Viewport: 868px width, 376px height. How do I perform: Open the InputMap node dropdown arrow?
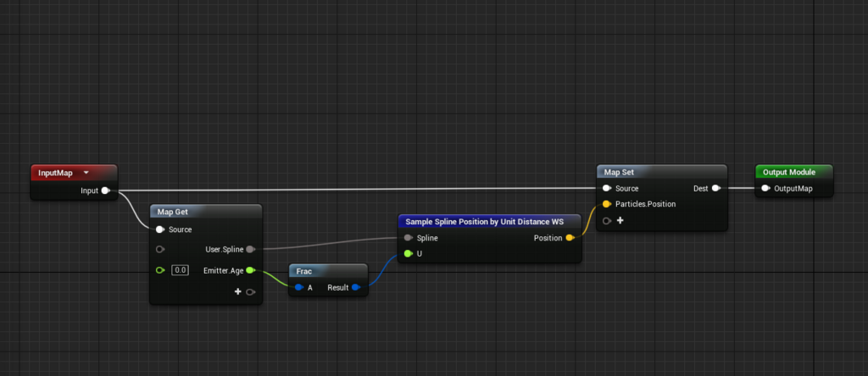(x=86, y=173)
